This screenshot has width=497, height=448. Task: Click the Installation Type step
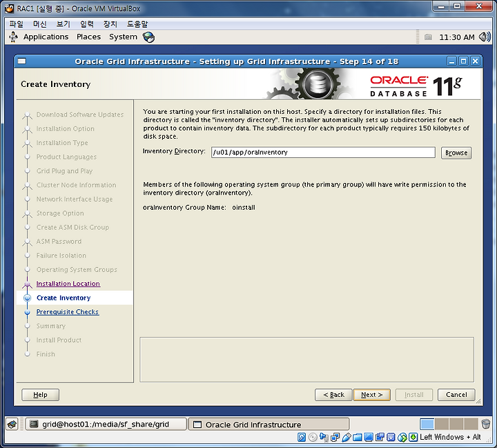(x=62, y=143)
